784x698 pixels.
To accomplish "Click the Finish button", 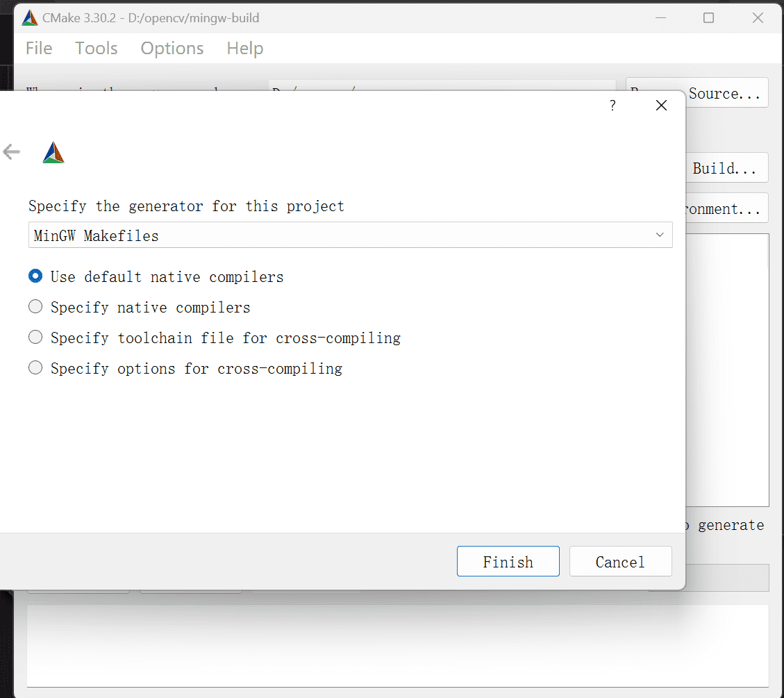I will pyautogui.click(x=508, y=561).
